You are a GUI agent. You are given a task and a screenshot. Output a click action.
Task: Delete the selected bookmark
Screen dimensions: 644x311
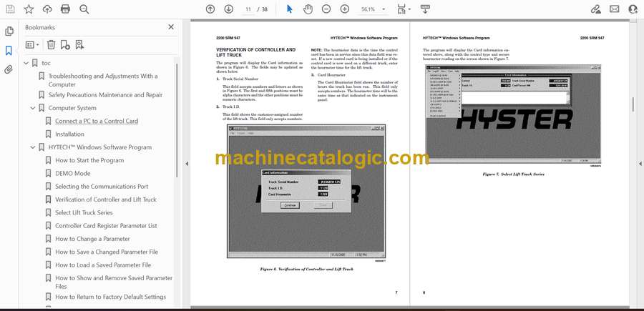pos(51,45)
